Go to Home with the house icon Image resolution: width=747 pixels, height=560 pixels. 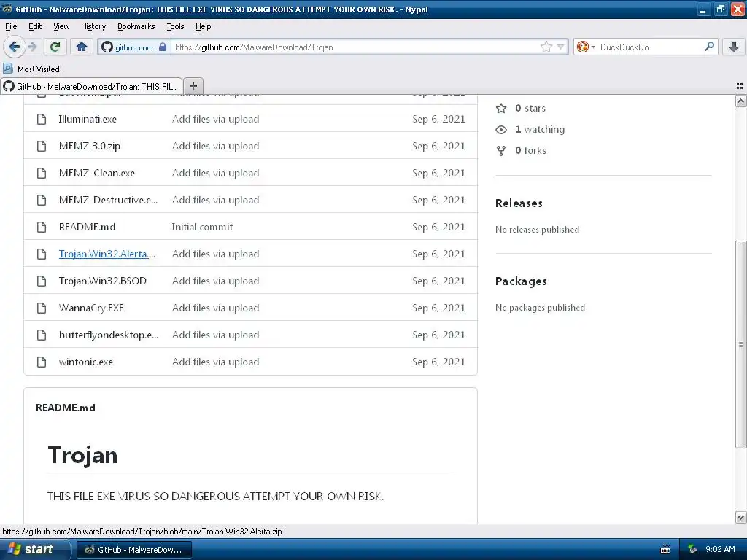[82, 47]
